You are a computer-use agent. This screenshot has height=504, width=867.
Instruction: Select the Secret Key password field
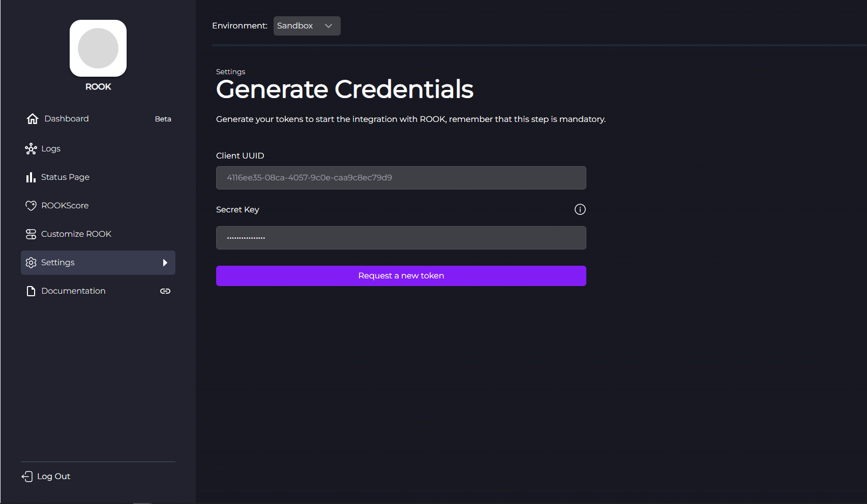401,238
